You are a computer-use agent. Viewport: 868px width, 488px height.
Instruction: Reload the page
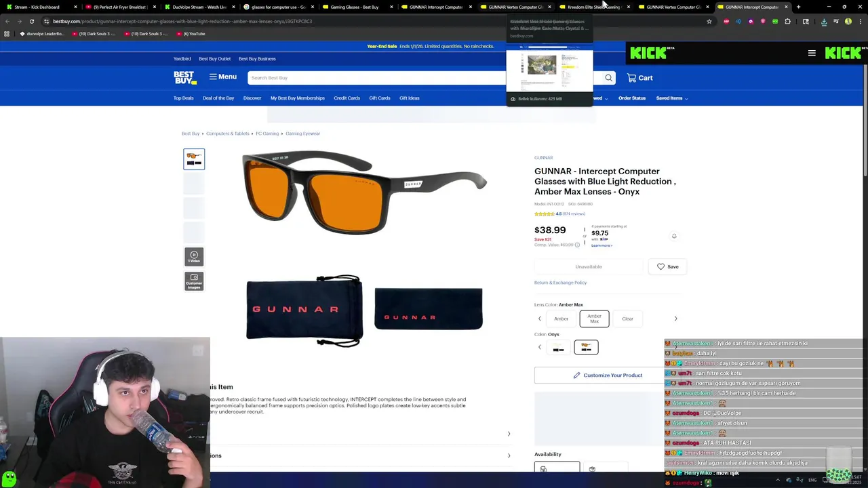click(x=31, y=21)
